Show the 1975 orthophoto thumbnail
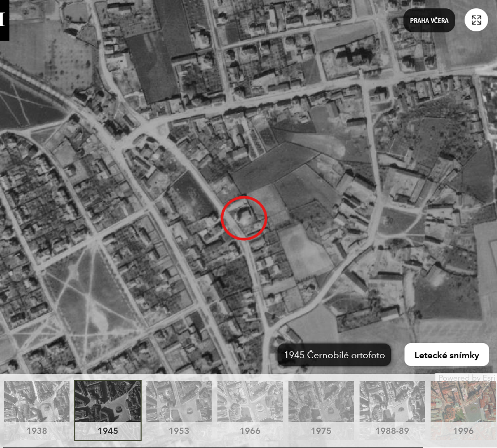The image size is (497, 448). point(321,401)
